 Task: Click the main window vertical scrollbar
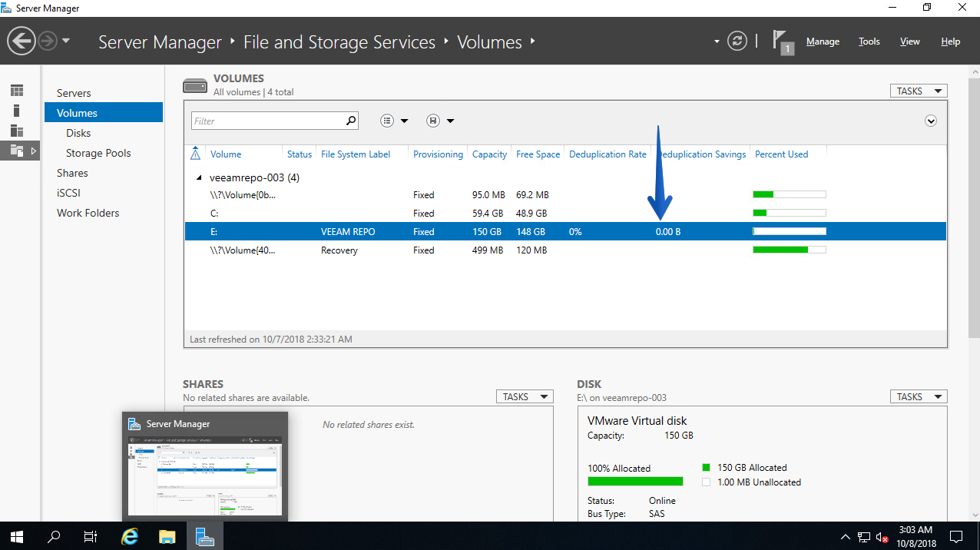974,207
